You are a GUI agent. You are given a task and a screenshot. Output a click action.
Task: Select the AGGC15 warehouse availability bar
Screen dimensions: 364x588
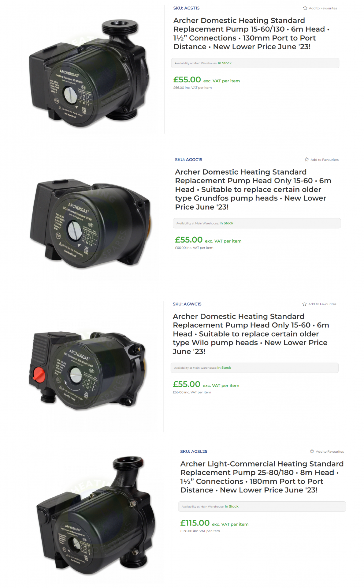pos(257,223)
